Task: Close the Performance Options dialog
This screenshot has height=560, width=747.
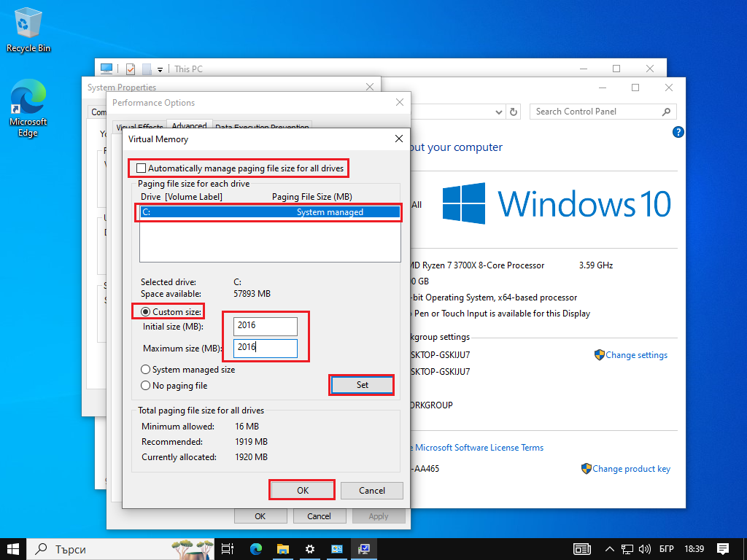Action: point(399,102)
